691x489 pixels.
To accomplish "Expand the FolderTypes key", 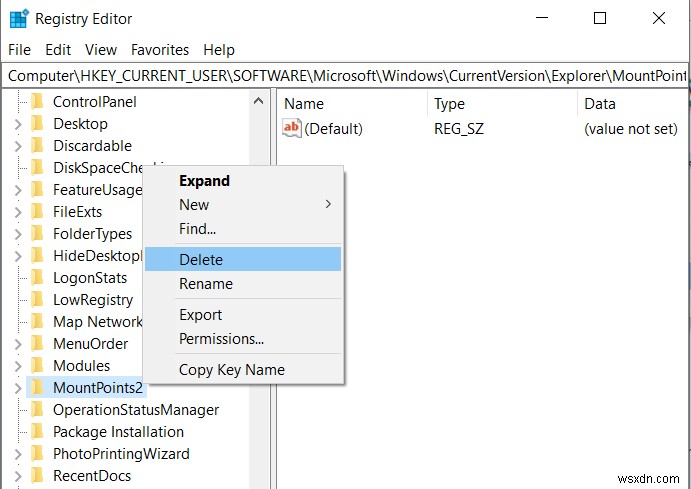I will click(x=18, y=234).
